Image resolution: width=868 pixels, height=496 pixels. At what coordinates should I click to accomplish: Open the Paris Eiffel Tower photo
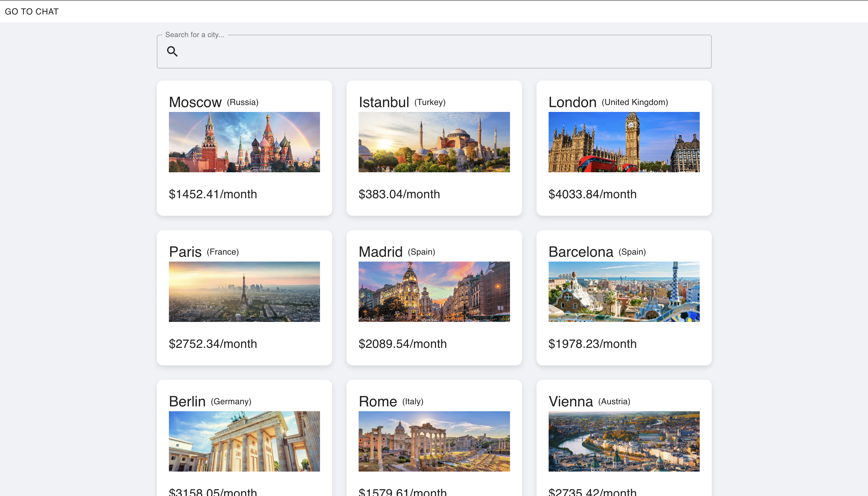pos(244,292)
